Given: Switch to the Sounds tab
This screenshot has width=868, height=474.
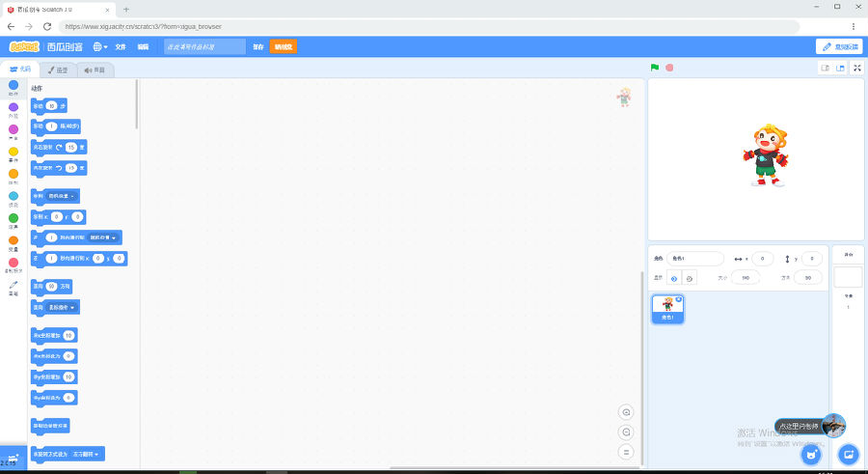Looking at the screenshot, I should click(x=95, y=70).
